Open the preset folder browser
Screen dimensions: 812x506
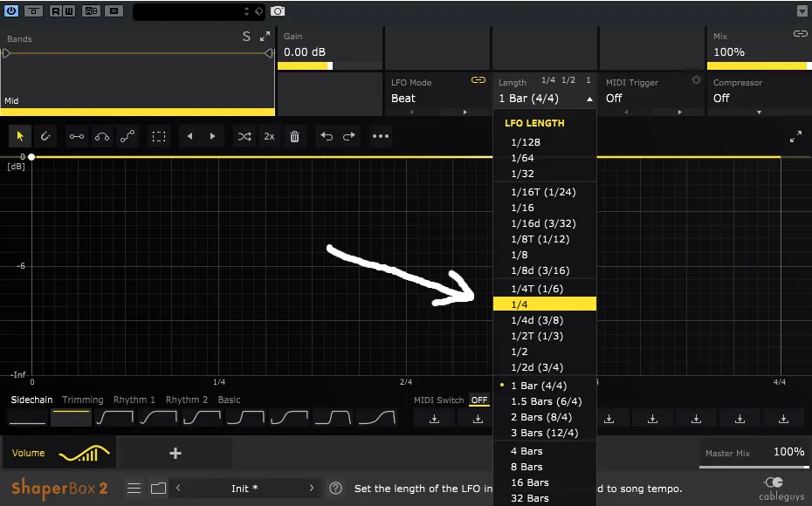click(158, 488)
